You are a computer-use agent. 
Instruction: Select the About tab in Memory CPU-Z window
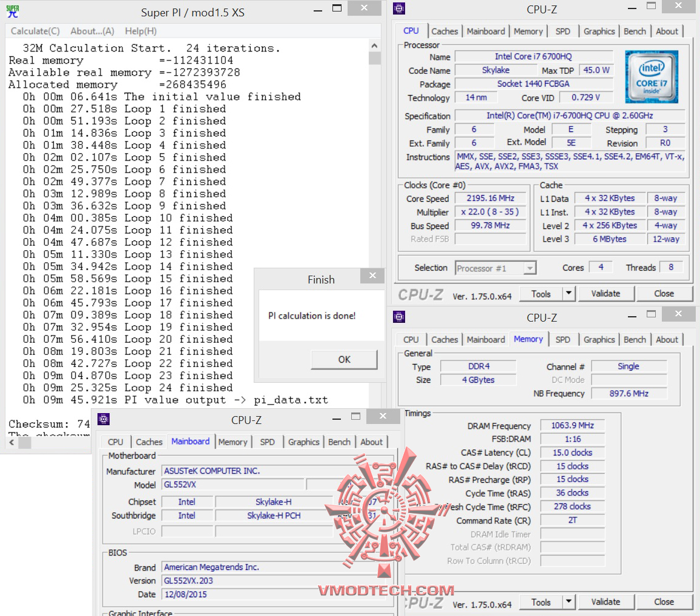(x=667, y=339)
